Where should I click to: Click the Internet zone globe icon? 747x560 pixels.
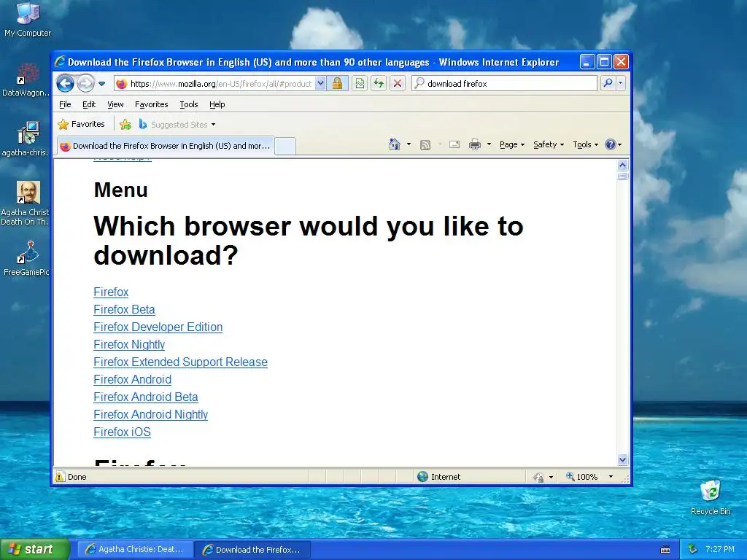pos(422,477)
